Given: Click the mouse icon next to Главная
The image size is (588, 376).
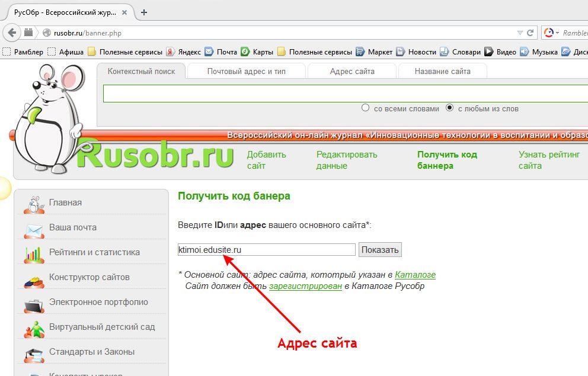Looking at the screenshot, I should (34, 204).
